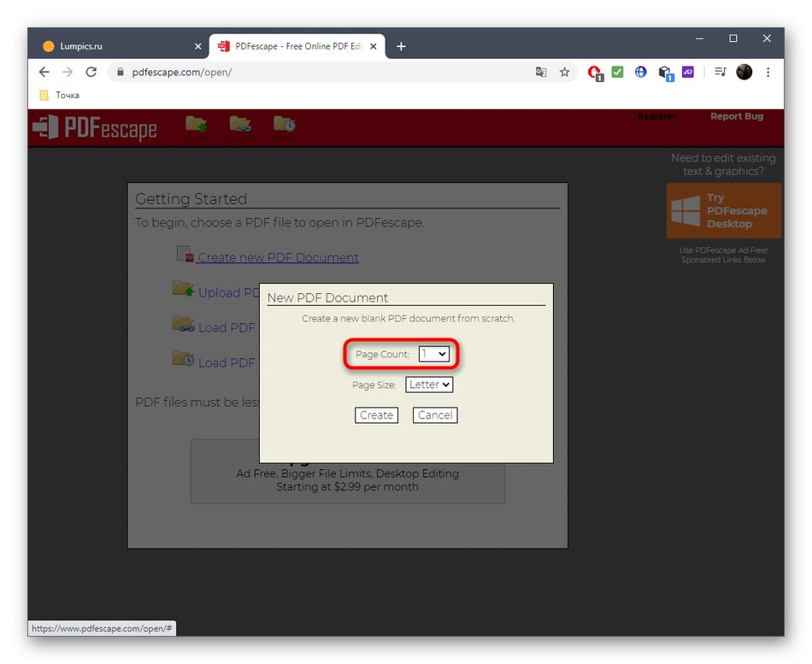This screenshot has height=664, width=812.
Task: Click the PDFescape logo
Action: coord(95,128)
